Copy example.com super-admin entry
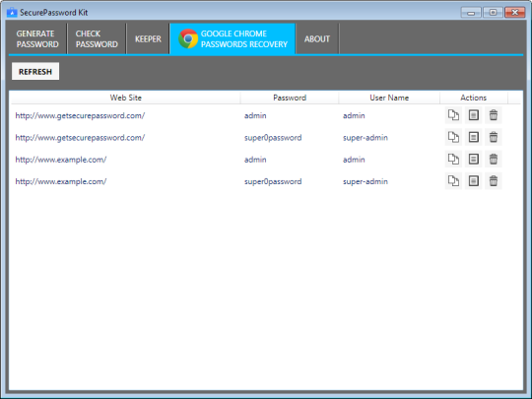The height and width of the screenshot is (399, 532). click(453, 181)
